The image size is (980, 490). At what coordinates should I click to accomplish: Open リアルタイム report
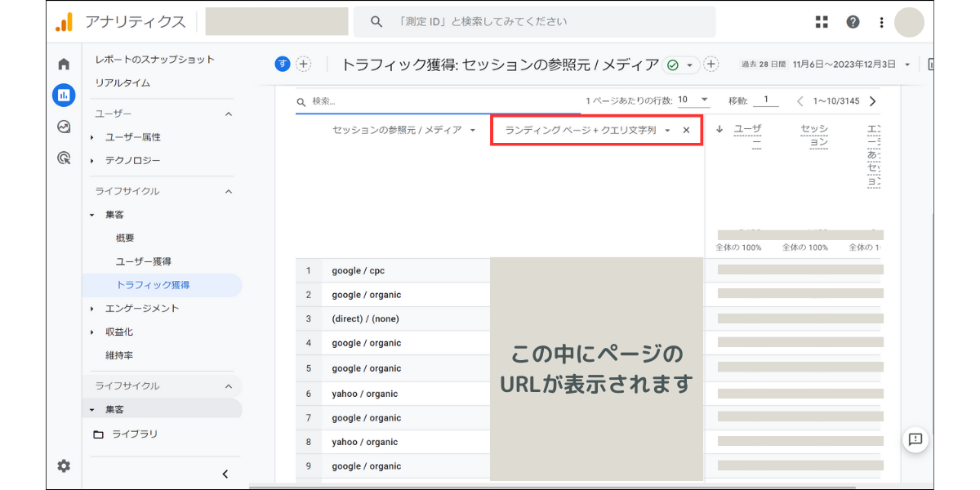coord(122,82)
